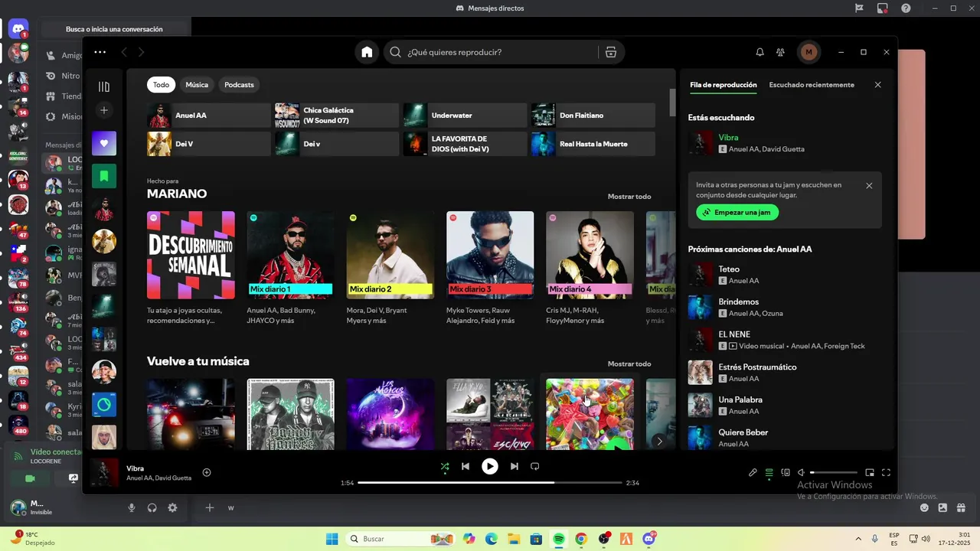Screen dimensions: 980x551
Task: Open Spotify notifications bell
Action: pyautogui.click(x=759, y=52)
